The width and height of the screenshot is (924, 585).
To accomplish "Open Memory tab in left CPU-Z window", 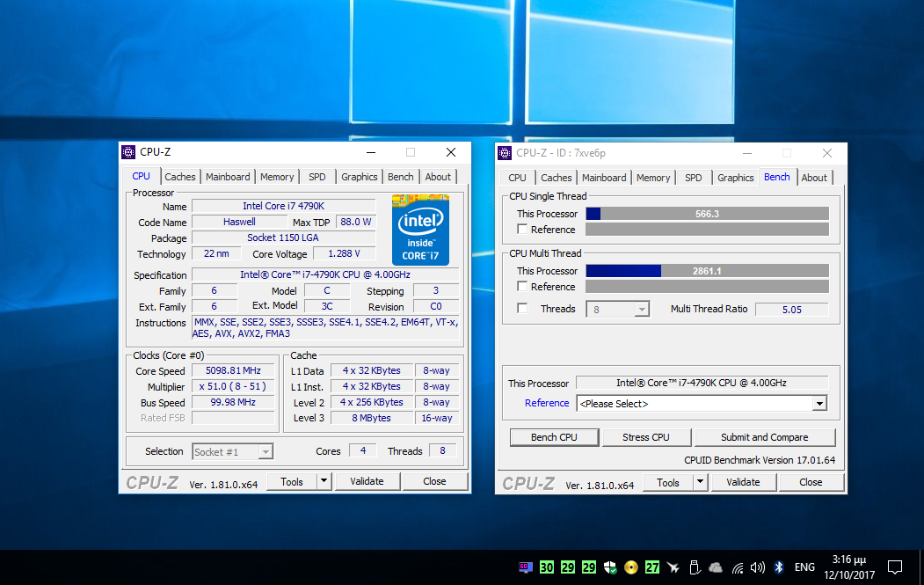I will pyautogui.click(x=277, y=177).
